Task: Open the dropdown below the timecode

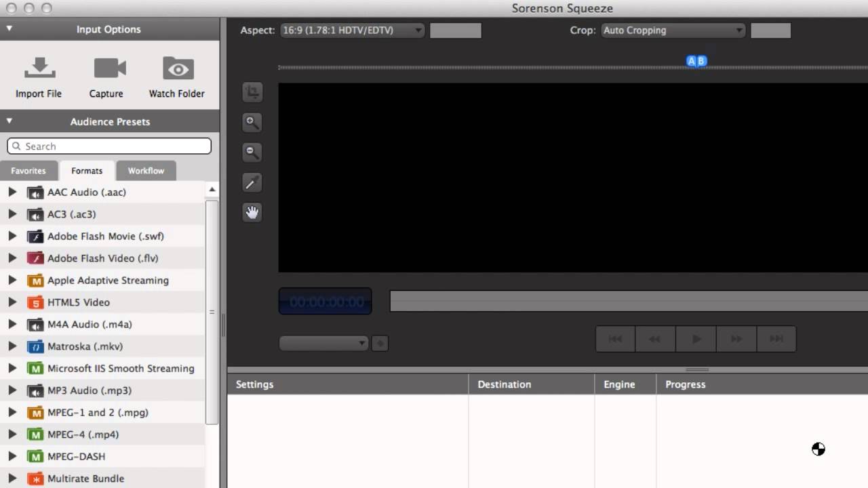Action: (x=323, y=343)
